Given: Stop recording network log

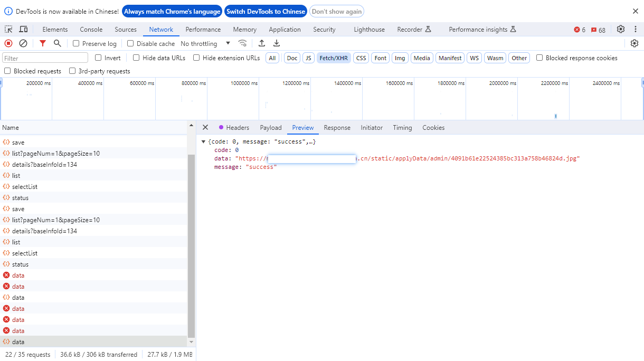Looking at the screenshot, I should [x=8, y=43].
